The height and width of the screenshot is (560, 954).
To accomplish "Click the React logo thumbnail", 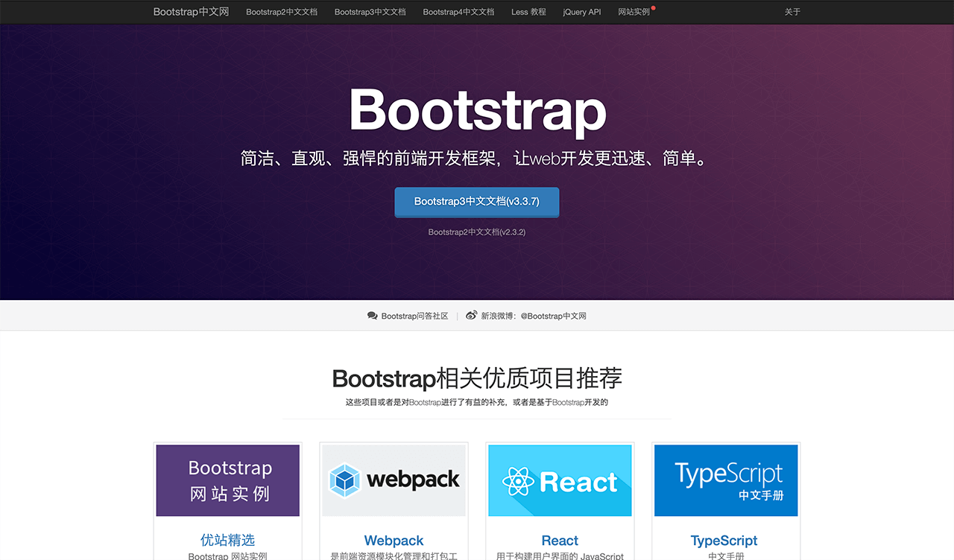I will [x=560, y=480].
